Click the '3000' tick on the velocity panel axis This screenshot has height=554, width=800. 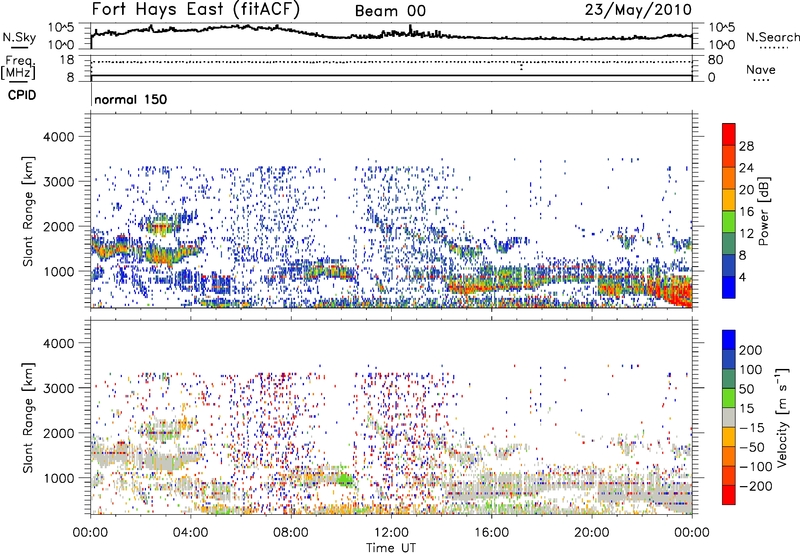58,388
